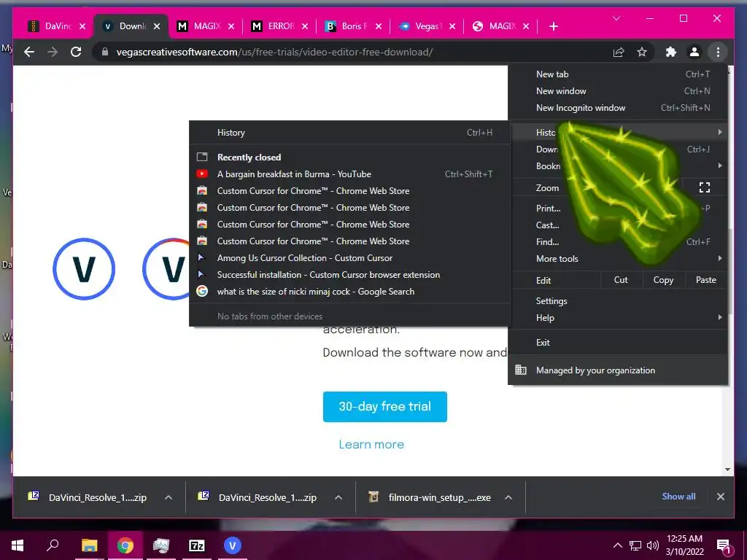Reopen A bargain breakfast in Burma YouTube

(x=349, y=174)
